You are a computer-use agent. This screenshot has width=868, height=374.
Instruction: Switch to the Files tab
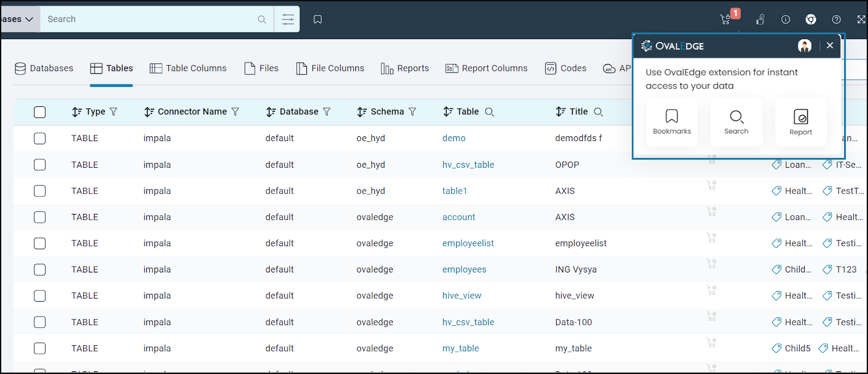tap(261, 68)
